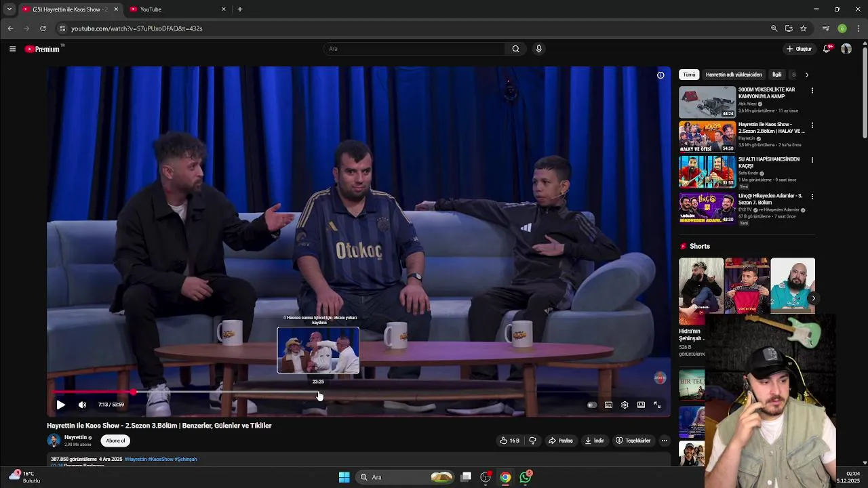Open the Hayrettin channel avatar

(54, 441)
